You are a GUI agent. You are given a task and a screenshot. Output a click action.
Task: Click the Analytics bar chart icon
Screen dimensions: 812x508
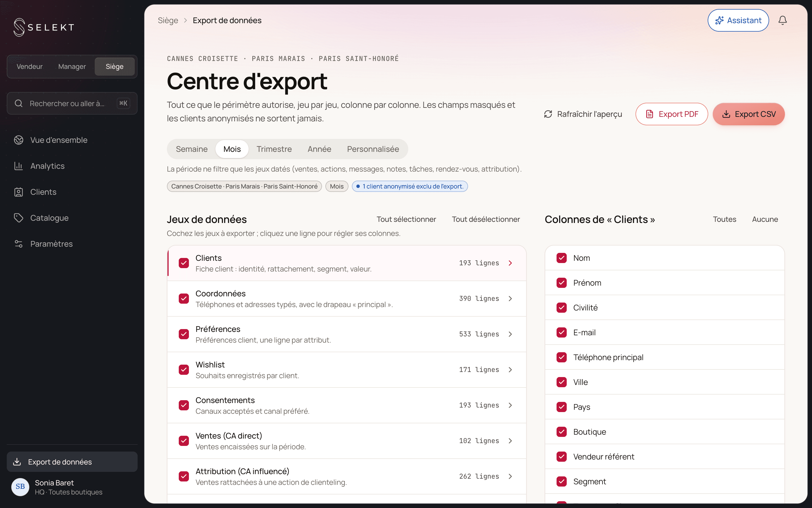coord(18,166)
